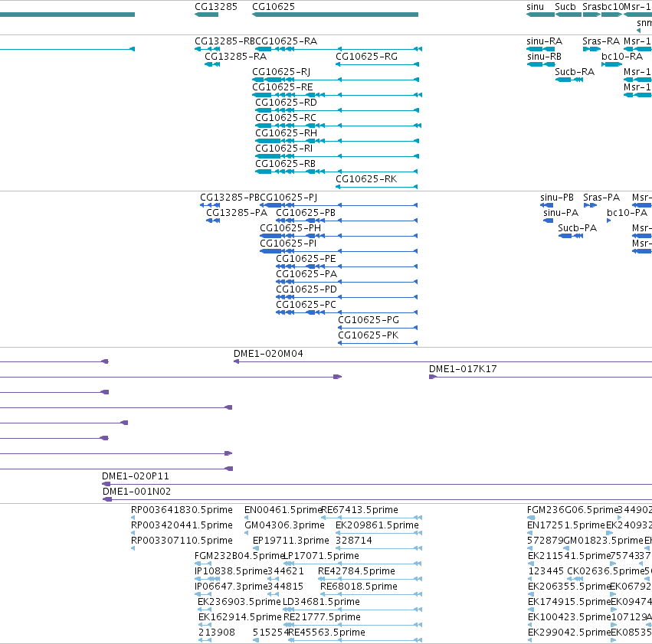
Task: Select protein CG10625-PB
Action: [306, 213]
